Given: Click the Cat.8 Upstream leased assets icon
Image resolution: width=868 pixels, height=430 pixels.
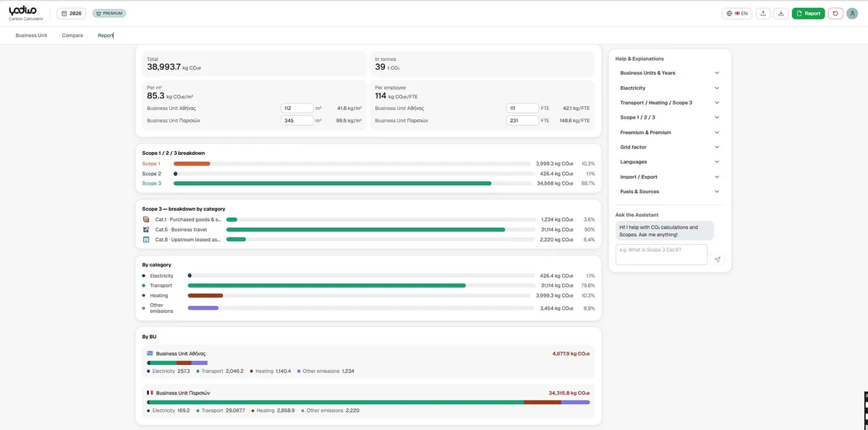Looking at the screenshot, I should click(x=146, y=240).
